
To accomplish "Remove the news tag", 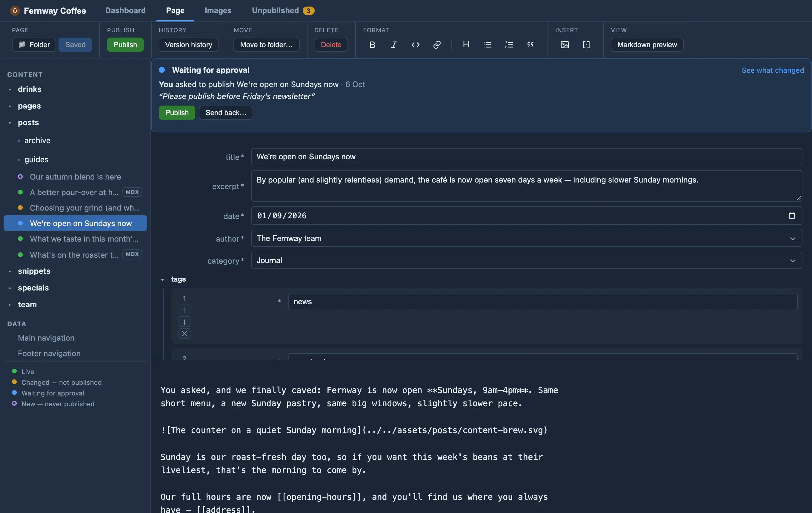I will [184, 333].
